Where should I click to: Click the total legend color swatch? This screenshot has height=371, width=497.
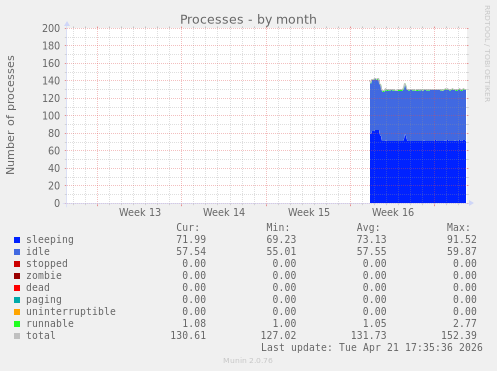17,336
